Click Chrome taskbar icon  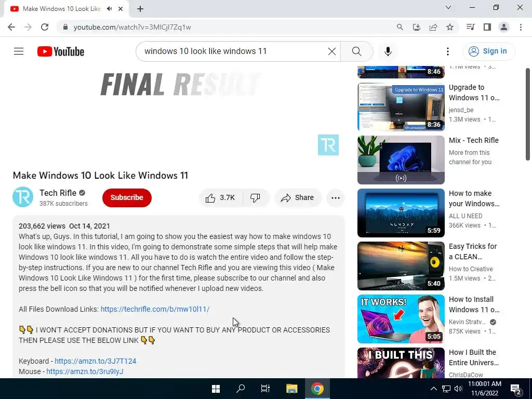pos(317,389)
